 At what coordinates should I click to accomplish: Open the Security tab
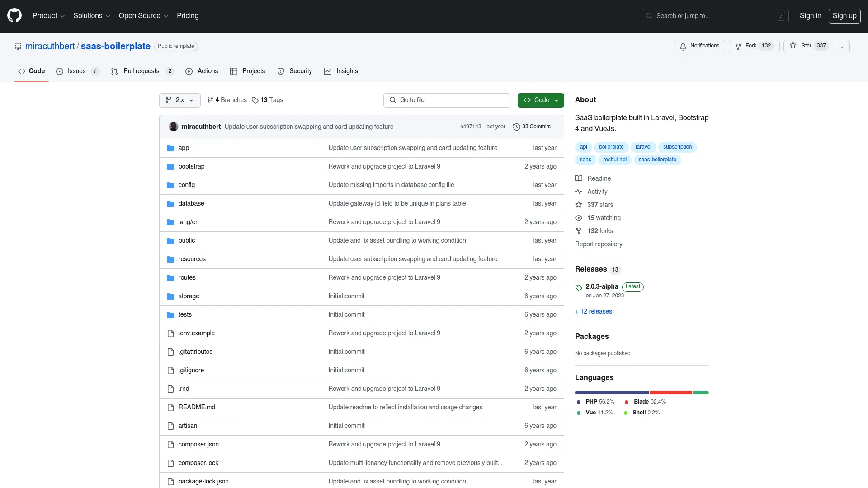click(294, 71)
